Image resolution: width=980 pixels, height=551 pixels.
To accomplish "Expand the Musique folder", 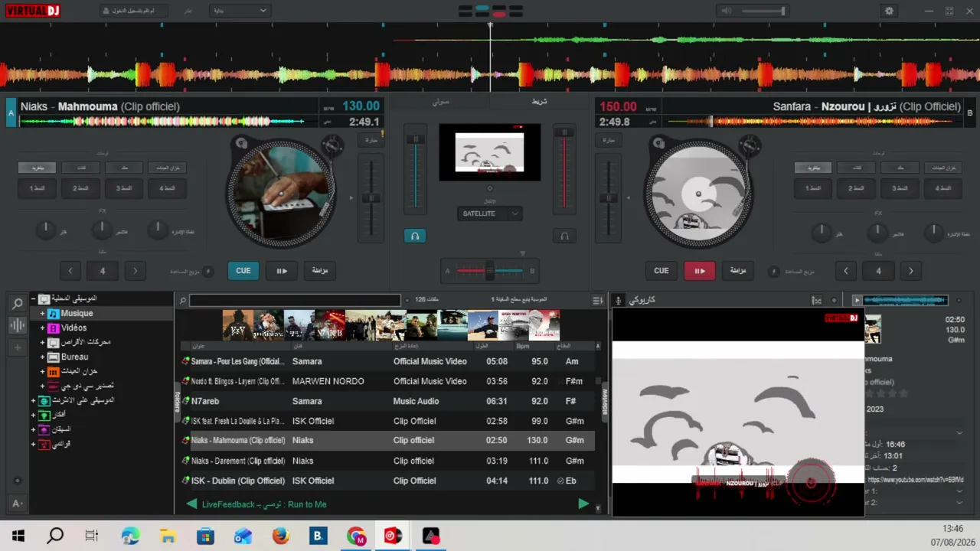I will [x=43, y=314].
